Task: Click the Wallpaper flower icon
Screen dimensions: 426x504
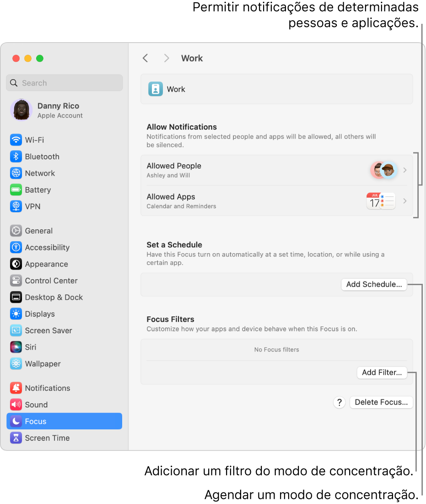Action: 16,364
